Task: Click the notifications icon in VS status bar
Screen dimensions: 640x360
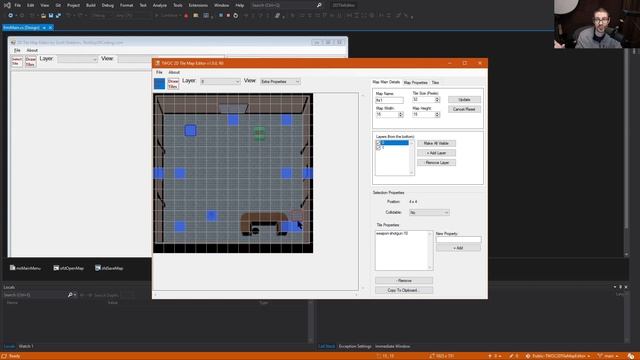Action: [631, 356]
